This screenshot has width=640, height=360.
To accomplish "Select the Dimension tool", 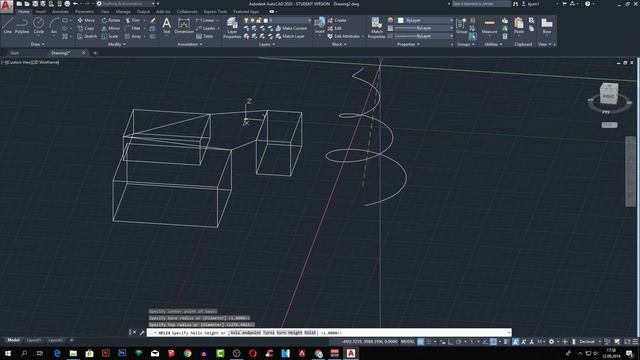I will tap(184, 26).
